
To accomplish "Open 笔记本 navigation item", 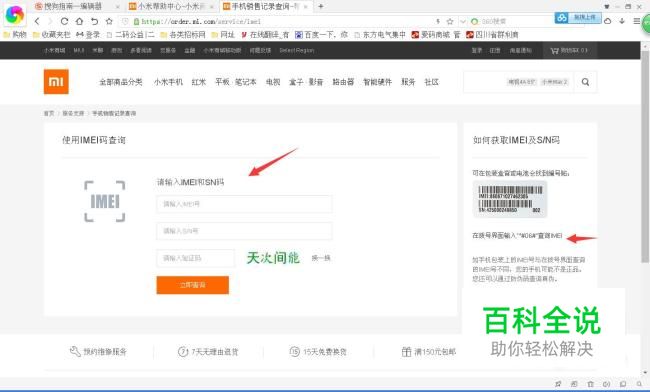I will (x=245, y=82).
